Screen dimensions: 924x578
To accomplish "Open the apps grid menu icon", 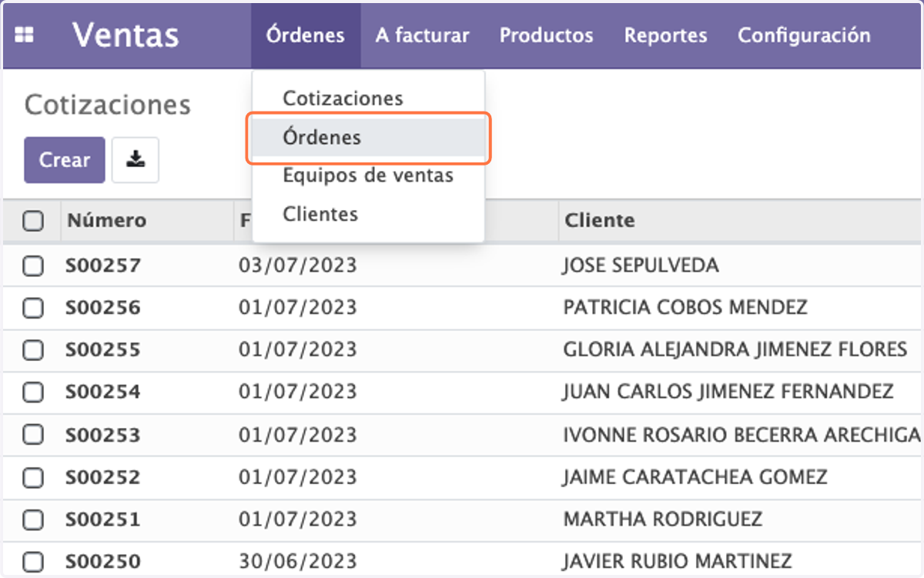I will point(25,35).
